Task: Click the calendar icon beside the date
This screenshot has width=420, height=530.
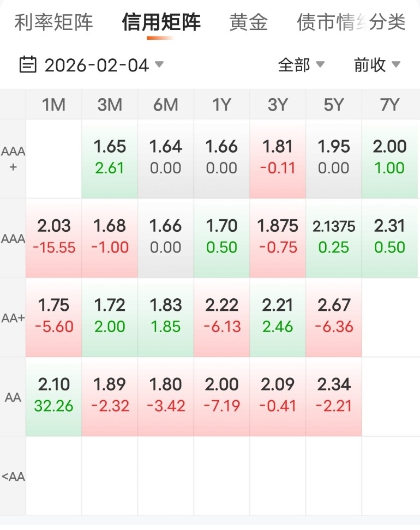Action: click(x=28, y=65)
